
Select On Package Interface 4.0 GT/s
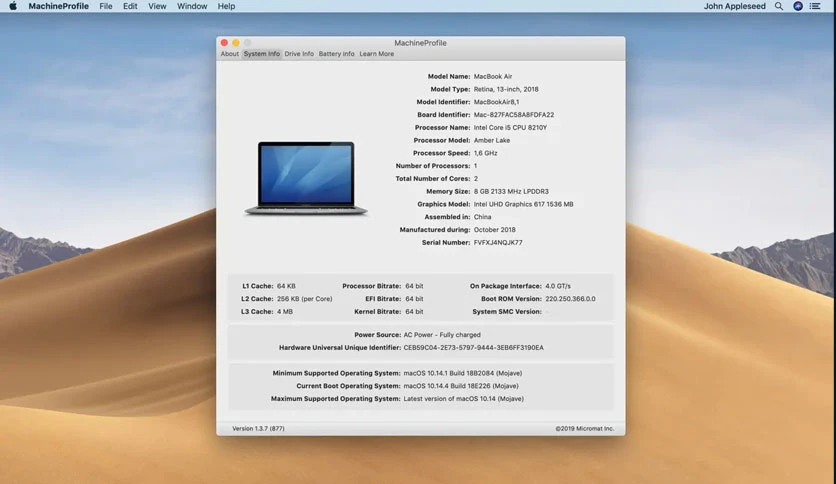point(558,286)
